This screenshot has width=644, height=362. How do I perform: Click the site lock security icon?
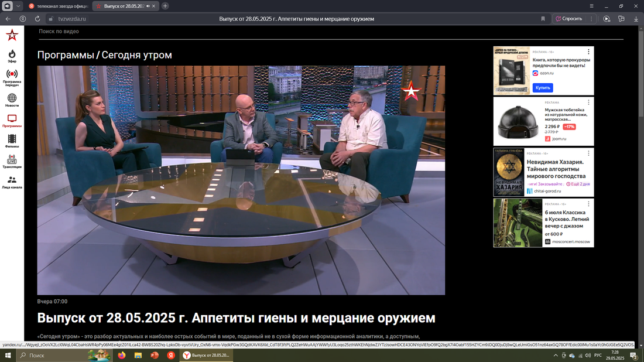[51, 19]
